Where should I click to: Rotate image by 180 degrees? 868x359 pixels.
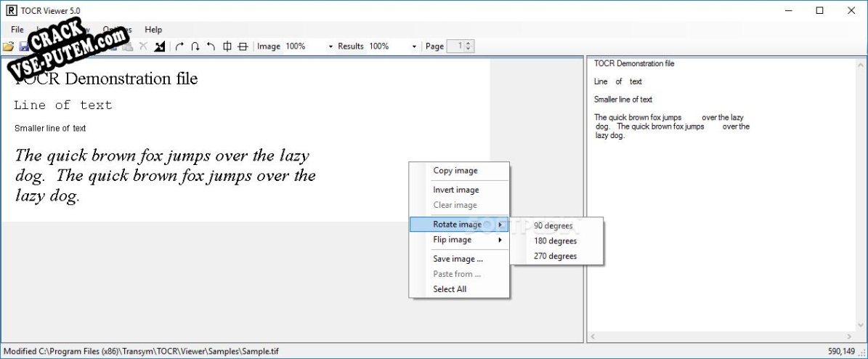click(x=556, y=241)
